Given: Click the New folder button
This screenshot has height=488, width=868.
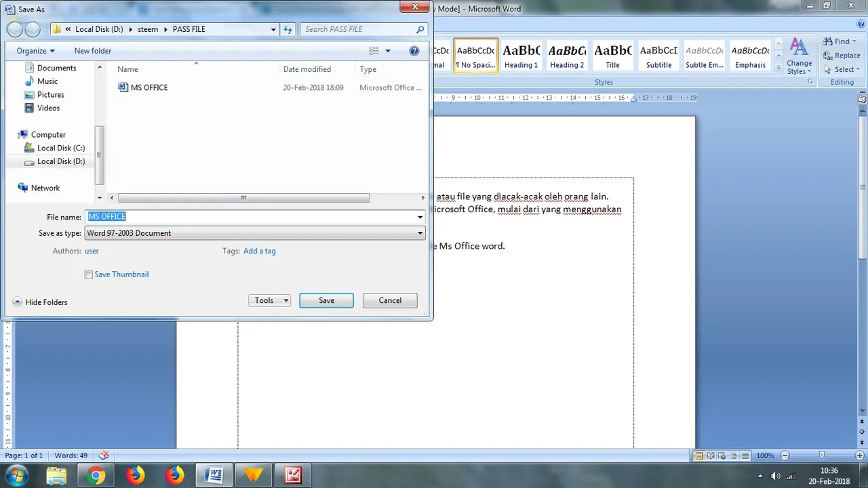Looking at the screenshot, I should pyautogui.click(x=93, y=51).
